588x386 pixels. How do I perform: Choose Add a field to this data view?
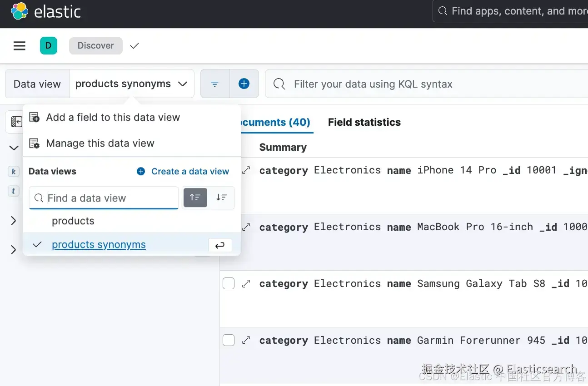coord(113,118)
